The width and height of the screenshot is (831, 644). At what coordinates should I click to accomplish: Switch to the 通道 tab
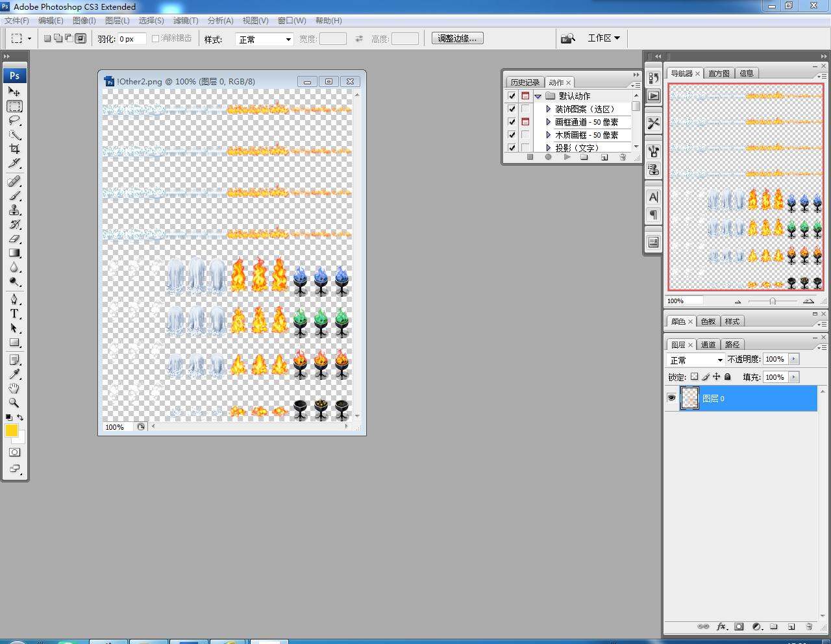click(x=708, y=345)
